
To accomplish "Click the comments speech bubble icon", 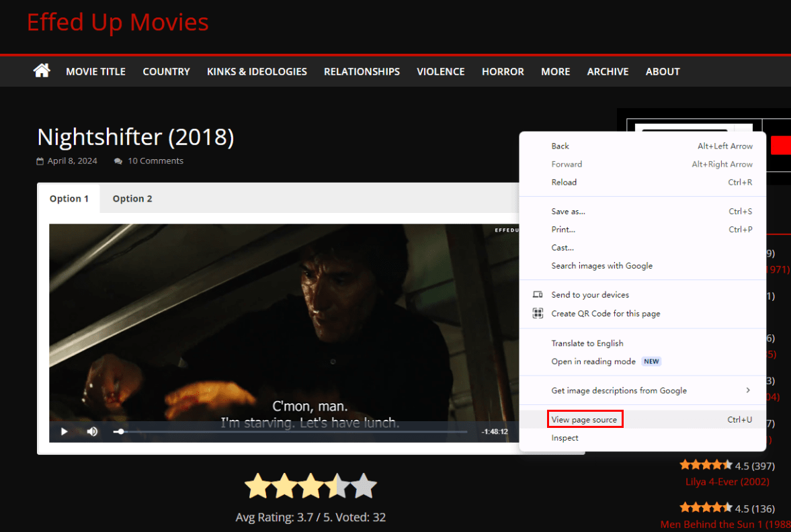I will [118, 161].
